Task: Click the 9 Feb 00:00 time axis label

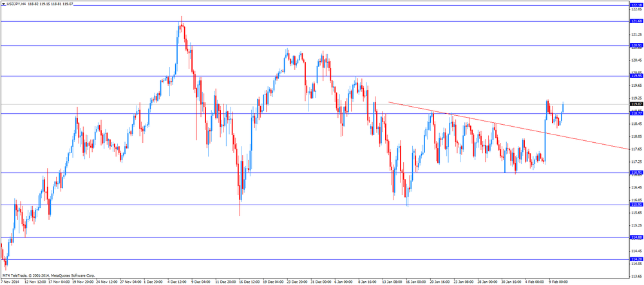Action: point(558,282)
